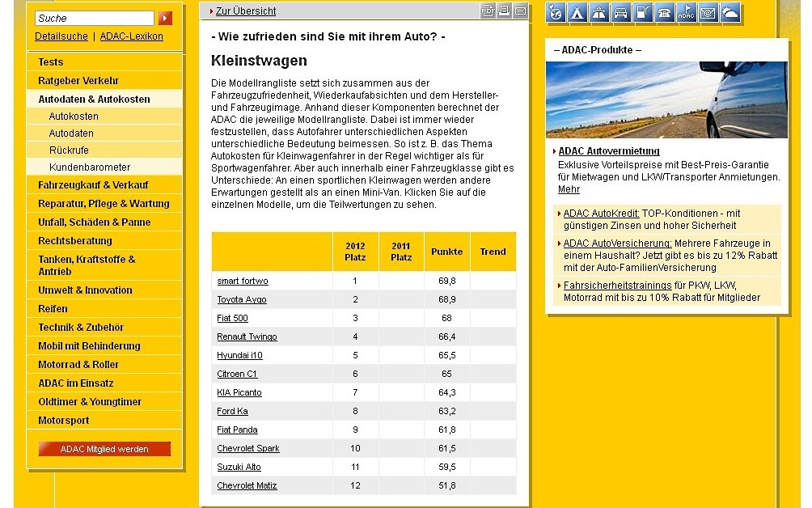Select Rückrufe in the sidebar submenu
Viewport: 812px width, 508px height.
point(69,150)
